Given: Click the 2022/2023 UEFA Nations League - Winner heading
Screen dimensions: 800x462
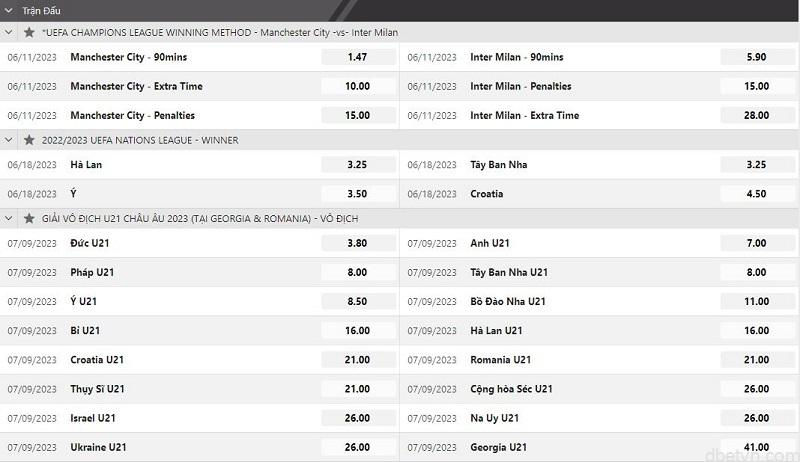Looking at the screenshot, I should point(140,140).
